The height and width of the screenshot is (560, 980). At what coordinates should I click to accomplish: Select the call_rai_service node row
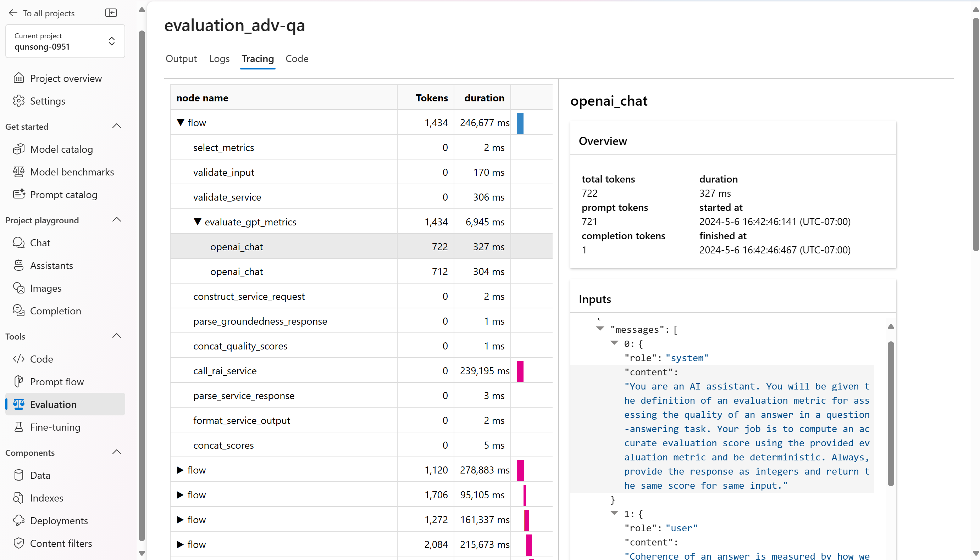tap(361, 370)
